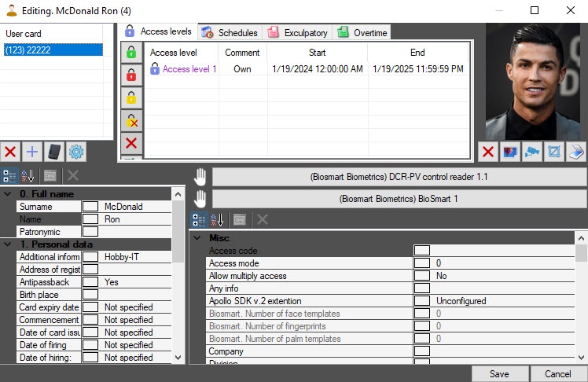The height and width of the screenshot is (382, 588).
Task: Click the BioSmart 1 button
Action: pyautogui.click(x=399, y=199)
